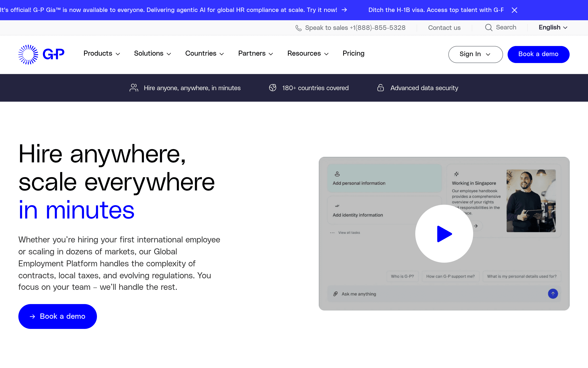588x368 pixels.
Task: Open the 'Add personal information' task card
Action: [384, 178]
